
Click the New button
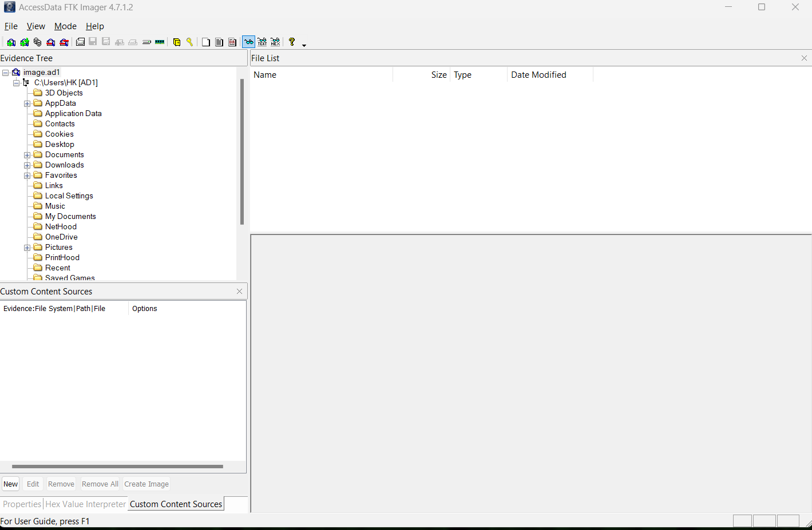[11, 484]
